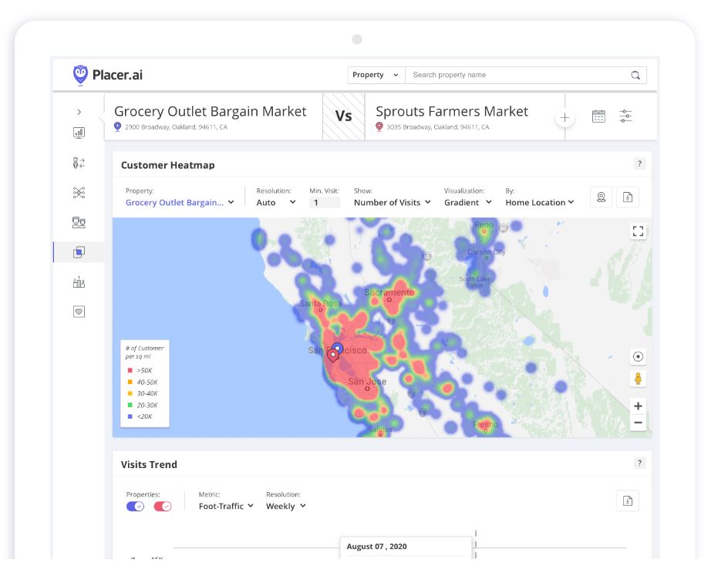
Task: Recenter the map with target icon
Action: pyautogui.click(x=638, y=356)
